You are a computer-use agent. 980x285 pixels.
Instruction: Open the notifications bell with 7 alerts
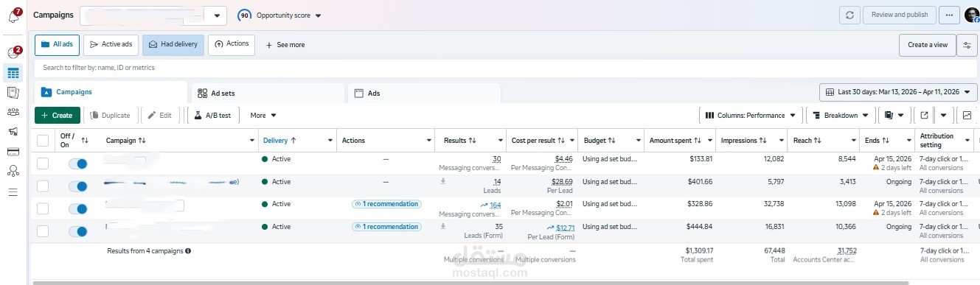pos(13,15)
